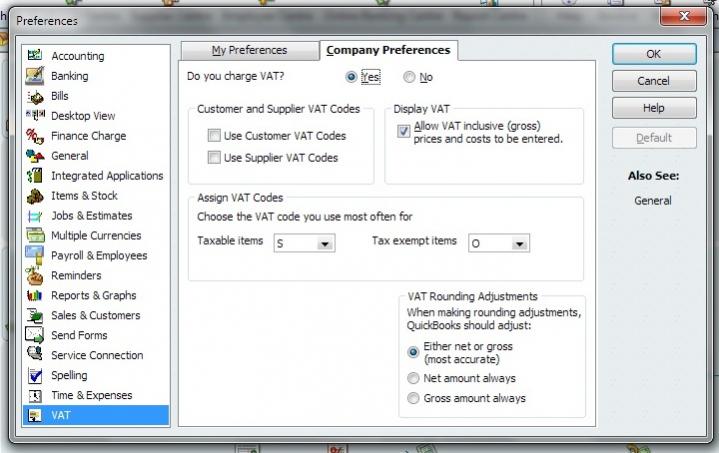The height and width of the screenshot is (453, 719).
Task: Select Multiple Currencies in the category list
Action: tap(98, 236)
